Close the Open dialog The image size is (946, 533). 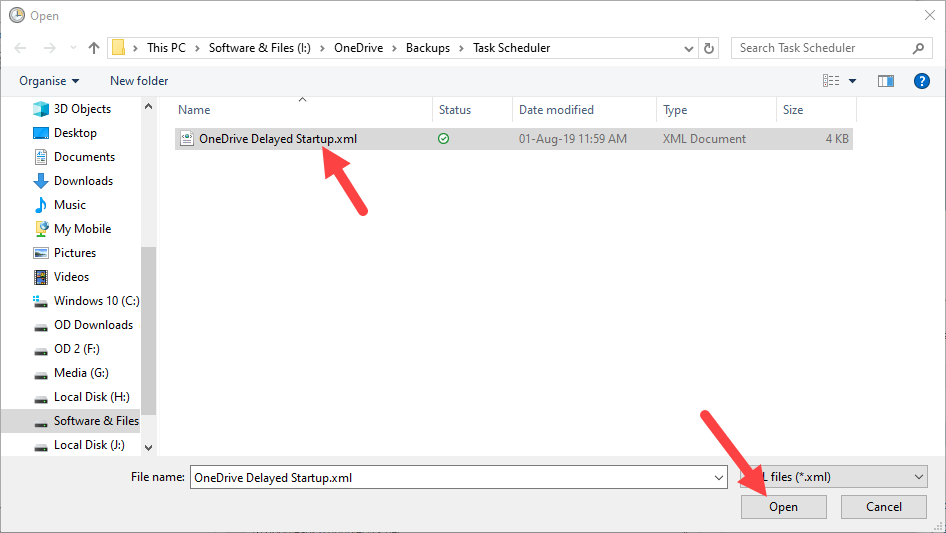[930, 15]
